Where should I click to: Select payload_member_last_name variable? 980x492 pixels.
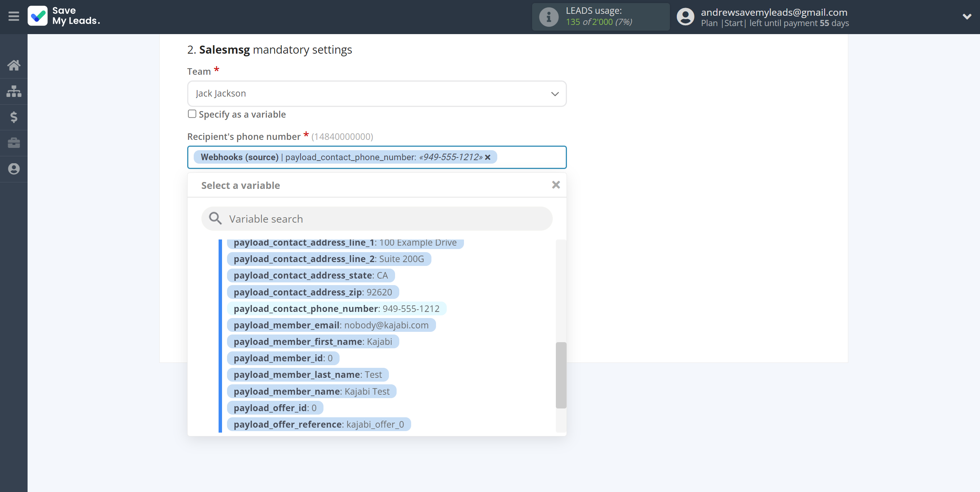click(x=308, y=375)
